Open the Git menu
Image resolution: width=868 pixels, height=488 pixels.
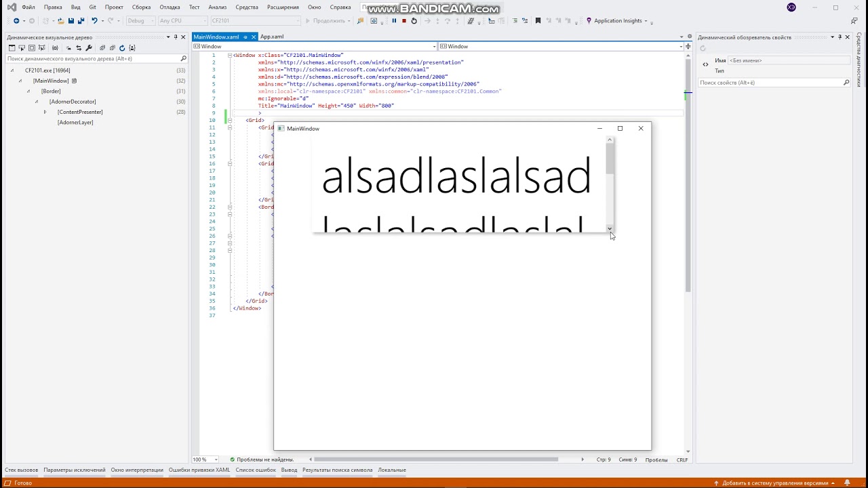(93, 7)
